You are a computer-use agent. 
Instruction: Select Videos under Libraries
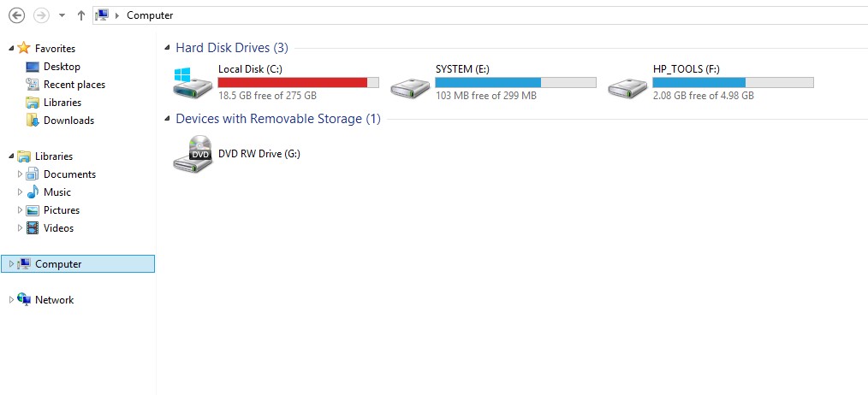(x=59, y=228)
